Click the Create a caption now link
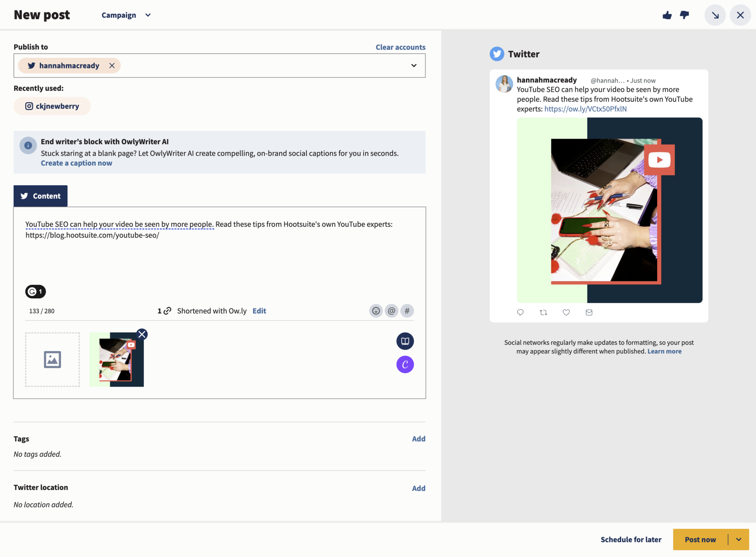 (76, 163)
